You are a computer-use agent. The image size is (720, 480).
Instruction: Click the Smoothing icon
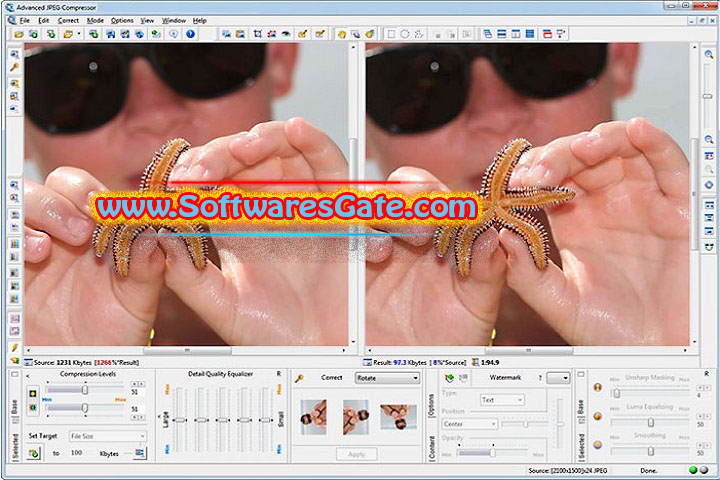[597, 445]
